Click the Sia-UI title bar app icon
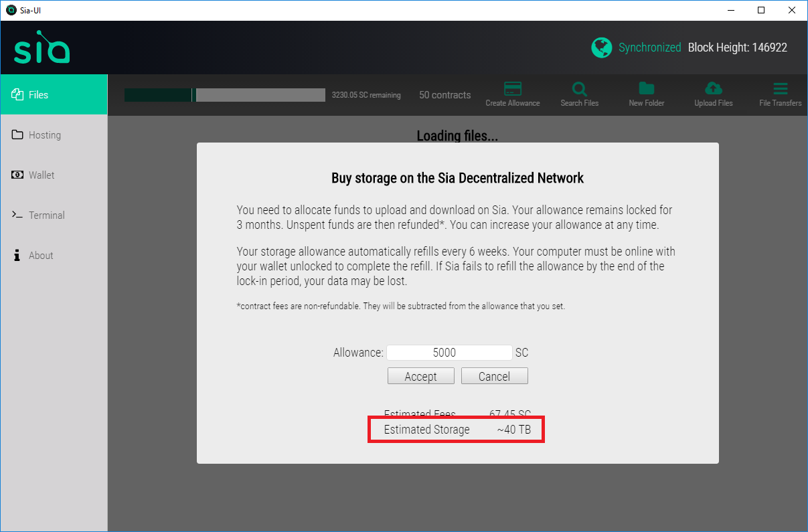This screenshot has height=532, width=808. point(11,10)
